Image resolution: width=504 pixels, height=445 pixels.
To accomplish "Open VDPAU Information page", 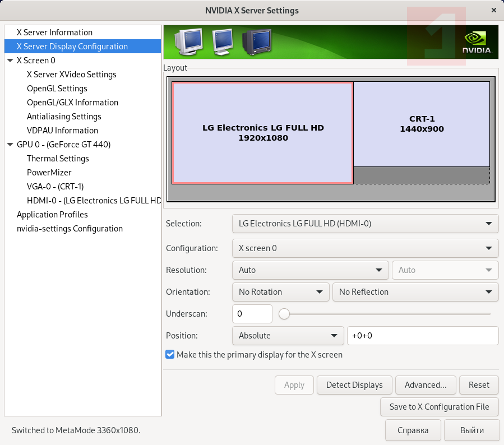I will [82, 131].
